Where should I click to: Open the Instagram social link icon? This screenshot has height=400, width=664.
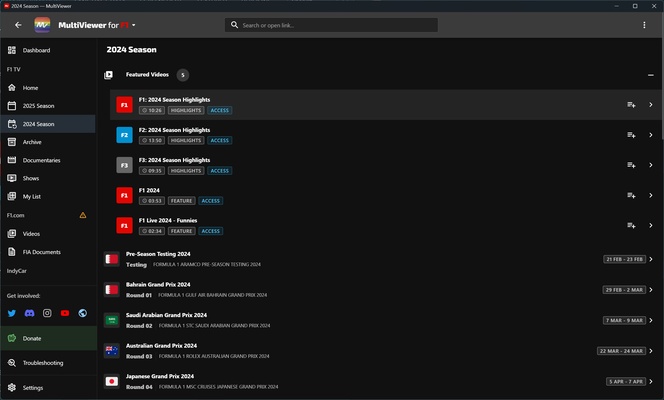point(47,313)
